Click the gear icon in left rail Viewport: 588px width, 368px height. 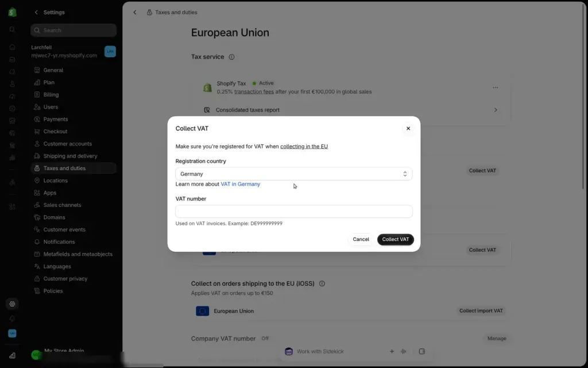click(13, 304)
